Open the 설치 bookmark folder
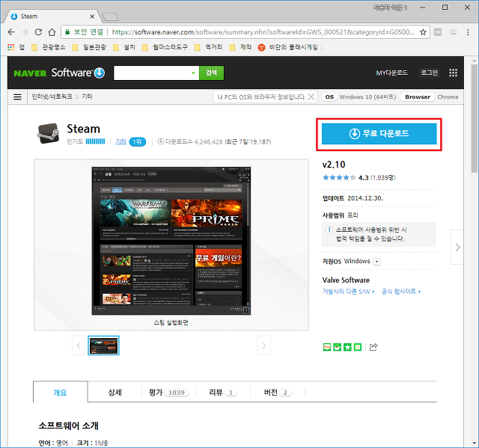The height and width of the screenshot is (448, 479). (x=124, y=47)
